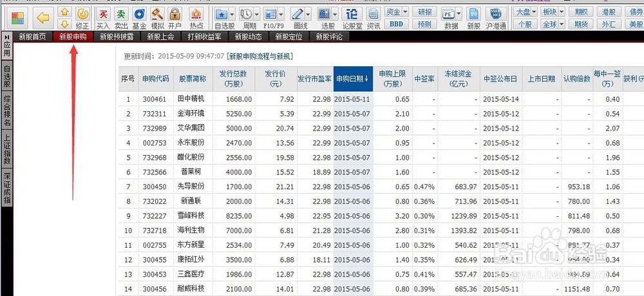644x296 pixels.
Task: Expand the 板块 dropdown arrow
Action: coord(561,12)
